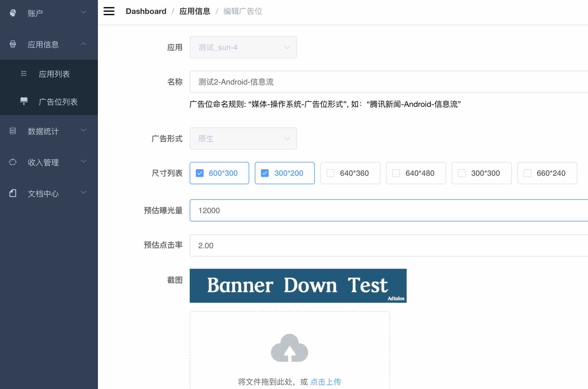Screen dimensions: 588x389
Task: Click the 账户 head icon in sidebar
Action: (13, 13)
